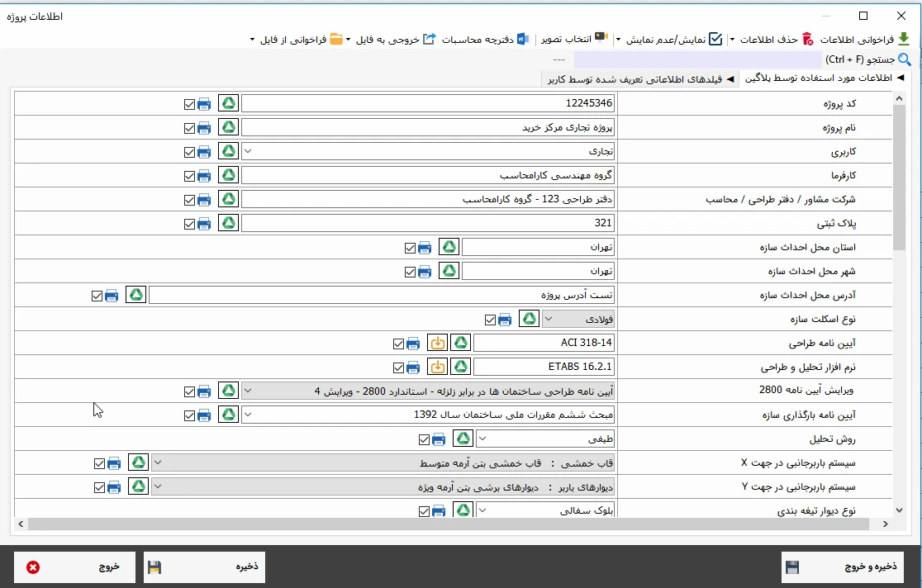
Task: Click the ذخیره و خروج button
Action: 843,567
